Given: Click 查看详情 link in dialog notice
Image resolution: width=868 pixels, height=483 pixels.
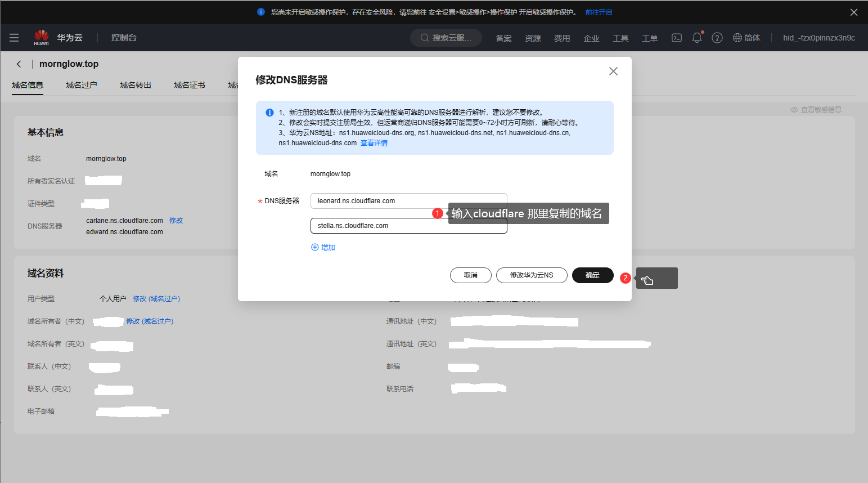Looking at the screenshot, I should (x=374, y=142).
